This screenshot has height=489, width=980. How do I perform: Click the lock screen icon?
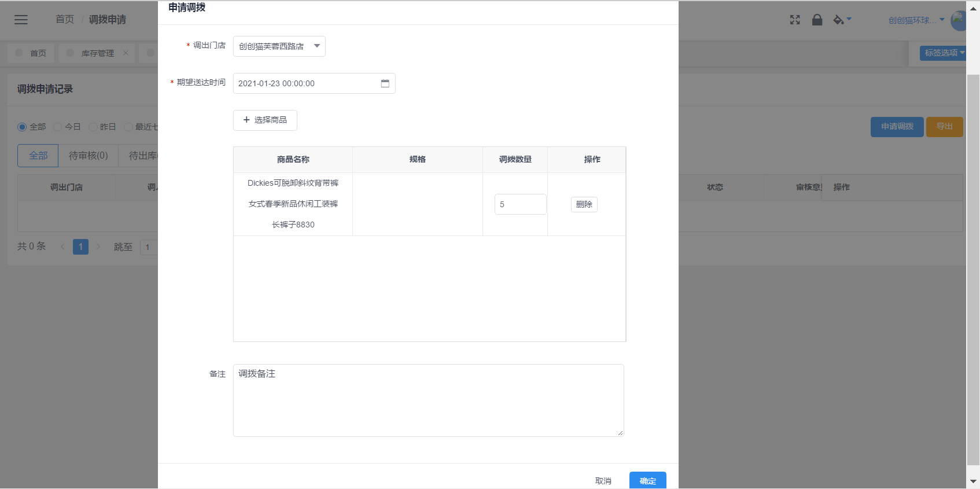coord(817,20)
